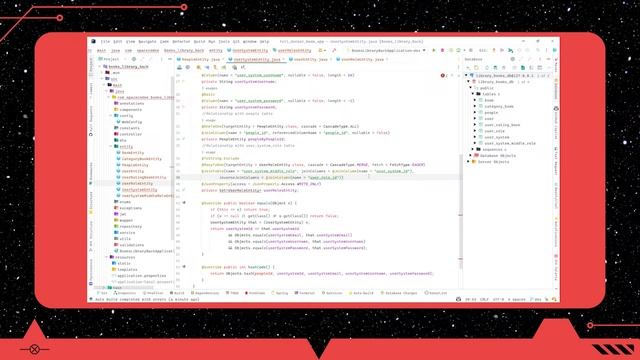The image size is (640, 360).
Task: Click the override gutter icon beside the hashCode method
Action: (x=184, y=267)
